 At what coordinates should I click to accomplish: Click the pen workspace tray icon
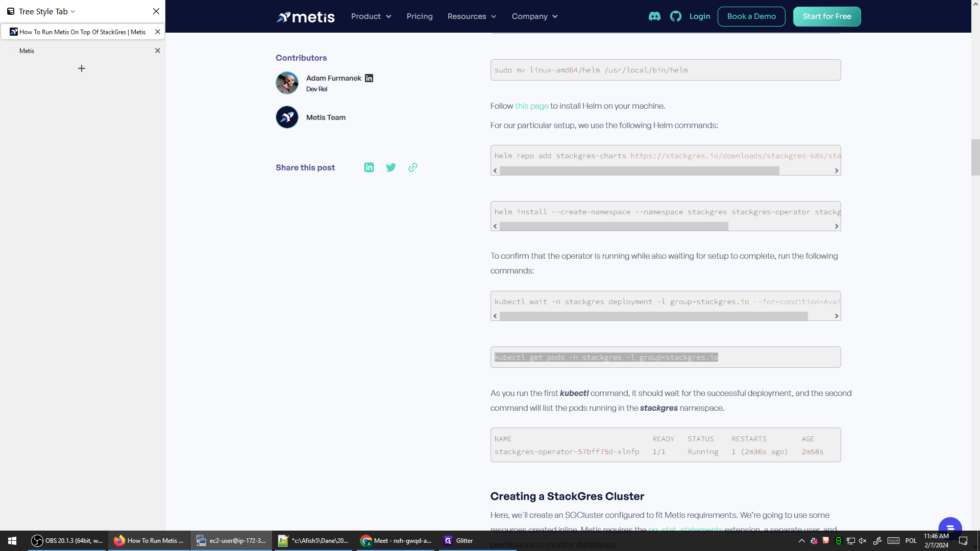coord(877,541)
